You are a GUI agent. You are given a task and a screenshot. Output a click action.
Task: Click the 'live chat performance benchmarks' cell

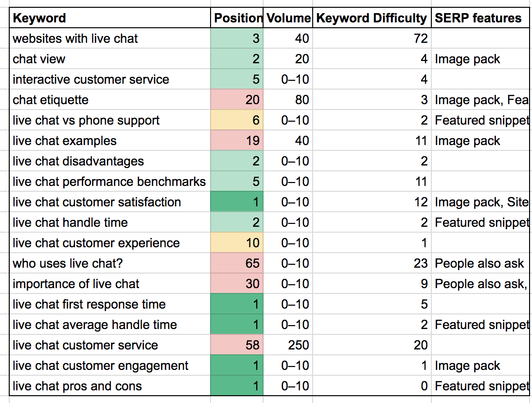tap(109, 182)
